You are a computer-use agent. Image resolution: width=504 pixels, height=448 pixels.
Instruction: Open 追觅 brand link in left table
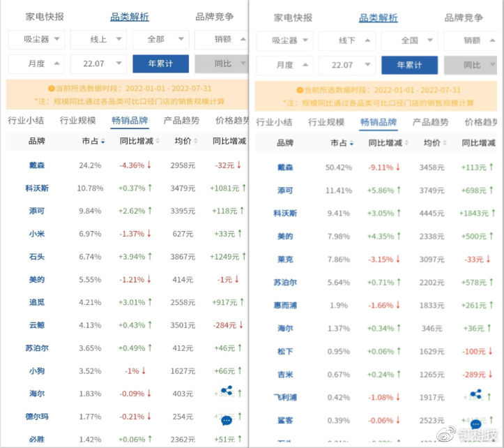tap(37, 303)
